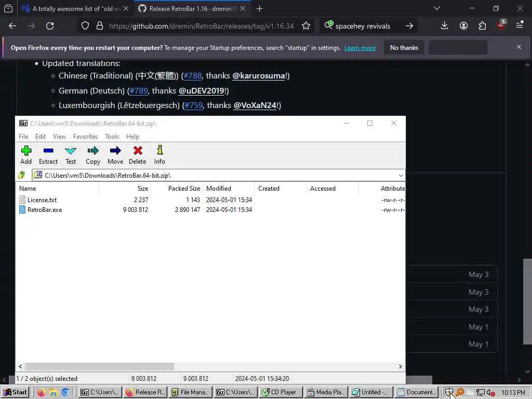The width and height of the screenshot is (532, 399).
Task: Click the Extract icon in 7-Zip toolbar
Action: (x=48, y=155)
